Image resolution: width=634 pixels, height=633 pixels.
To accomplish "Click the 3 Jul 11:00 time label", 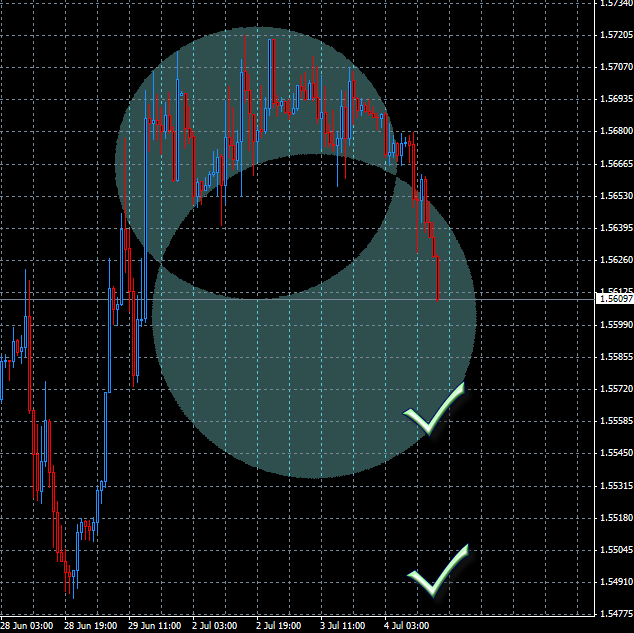I will [342, 626].
